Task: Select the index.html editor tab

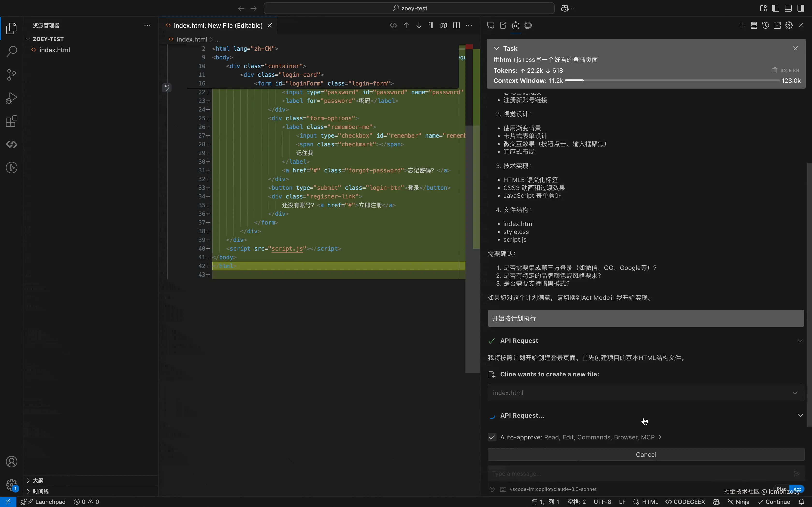Action: 218,26
